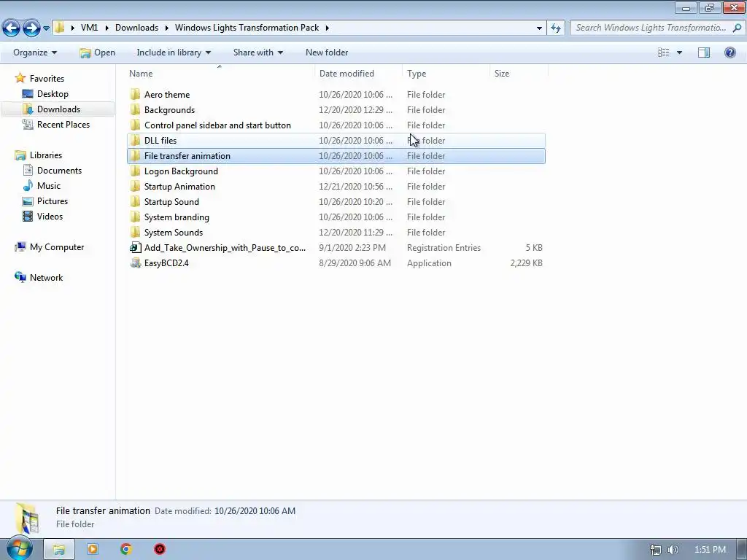Open recent pages dropdown next to Forward
This screenshot has height=560, width=747.
46,28
